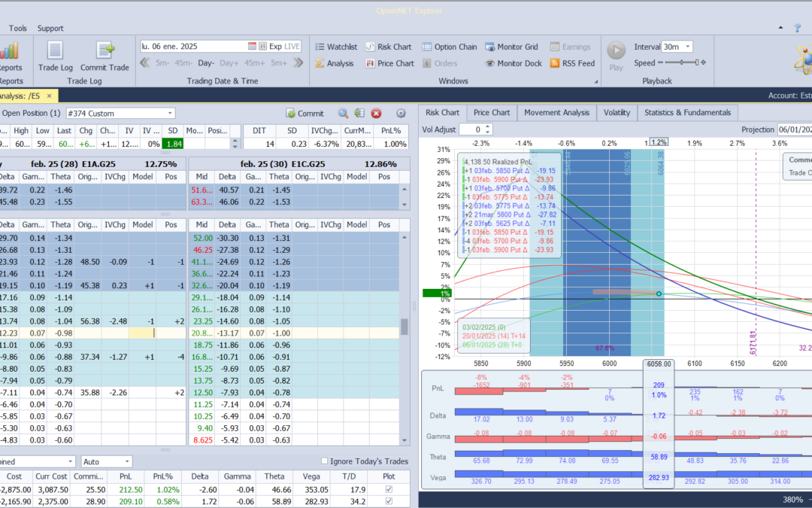The image size is (812, 508).
Task: Switch to the Risk Chart tab
Action: [443, 112]
